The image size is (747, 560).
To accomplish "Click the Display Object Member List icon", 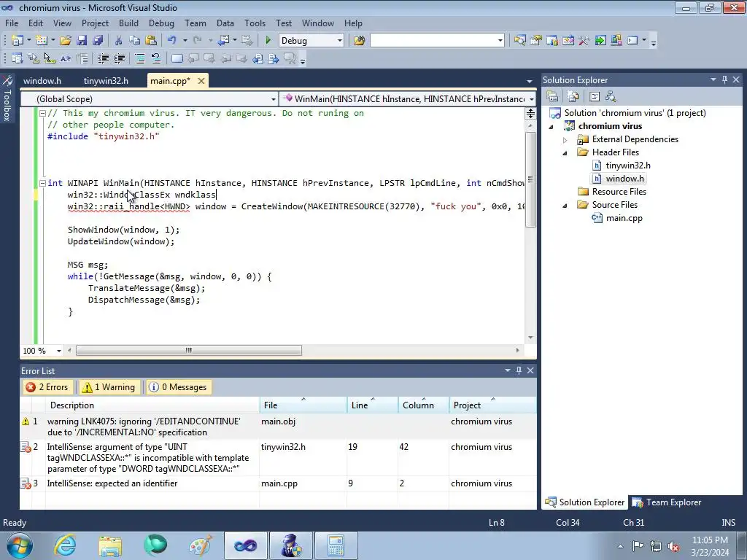I will click(x=18, y=58).
